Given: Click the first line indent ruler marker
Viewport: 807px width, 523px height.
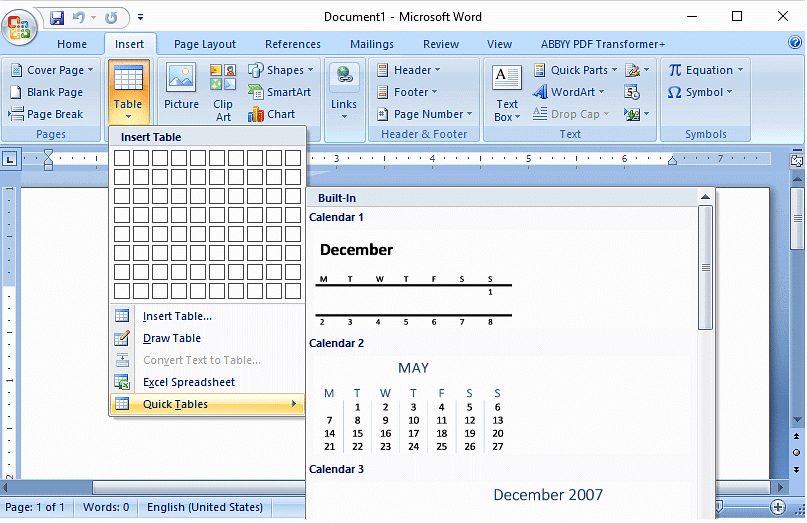Looking at the screenshot, I should pos(48,153).
